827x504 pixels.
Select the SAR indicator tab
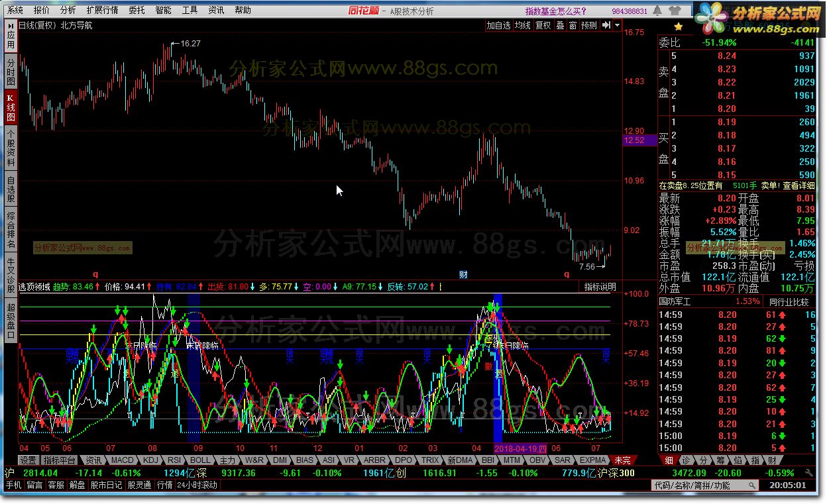tap(563, 460)
